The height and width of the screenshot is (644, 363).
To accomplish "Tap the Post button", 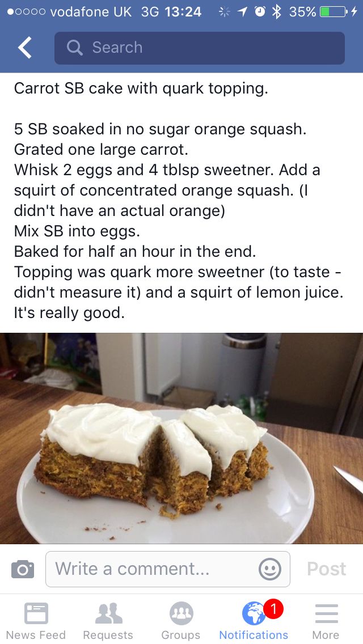I will [326, 569].
